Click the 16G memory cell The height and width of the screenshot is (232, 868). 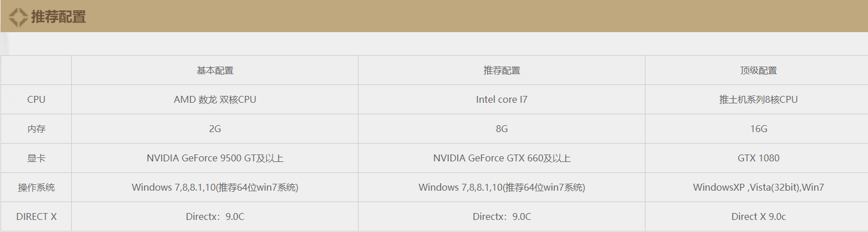(758, 129)
